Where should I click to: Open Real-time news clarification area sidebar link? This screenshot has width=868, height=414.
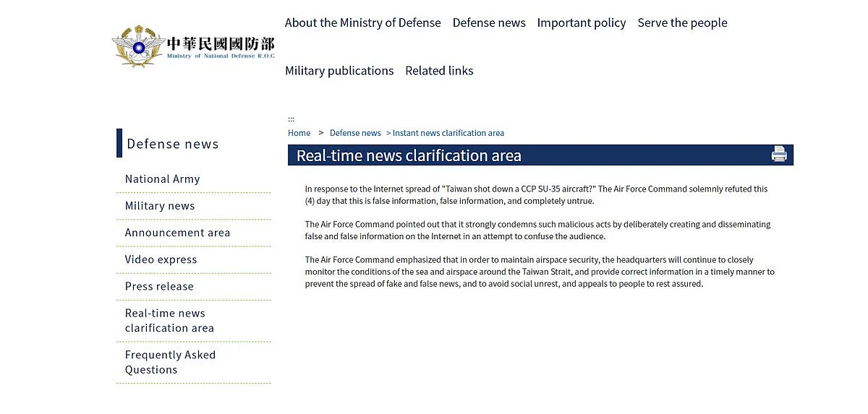(x=169, y=321)
